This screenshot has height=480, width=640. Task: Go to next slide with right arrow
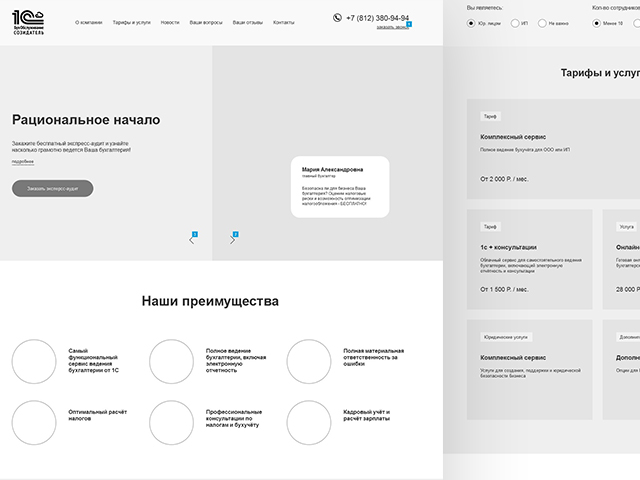pos(232,240)
